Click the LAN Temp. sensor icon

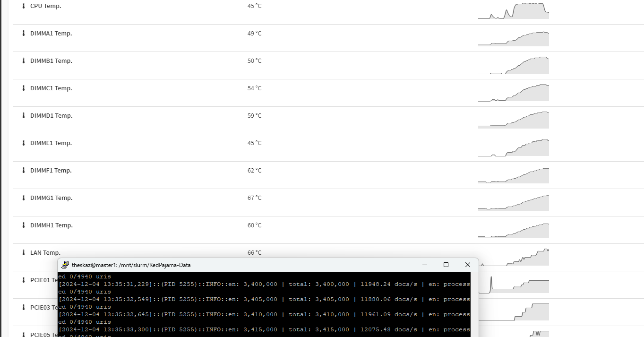[x=23, y=252]
